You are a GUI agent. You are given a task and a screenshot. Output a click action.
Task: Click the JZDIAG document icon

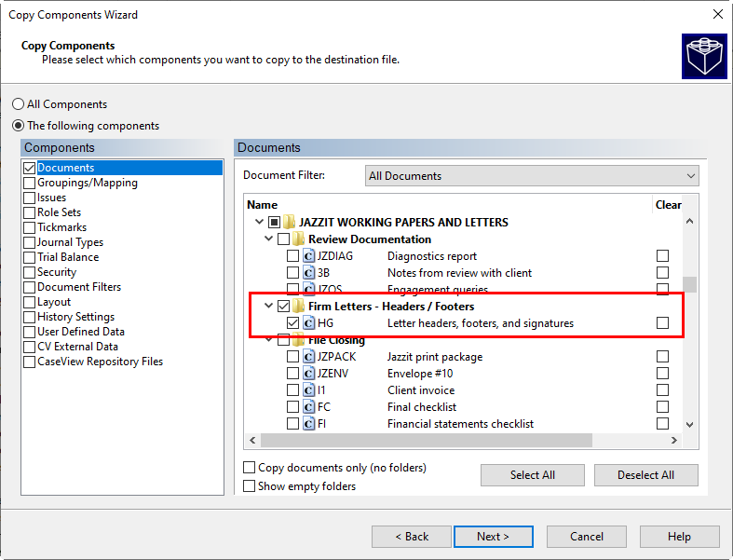coord(308,256)
